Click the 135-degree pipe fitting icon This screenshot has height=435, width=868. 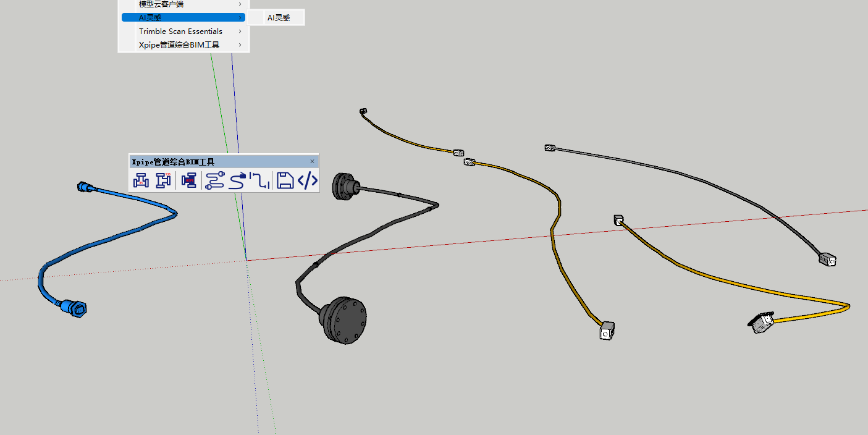(163, 181)
